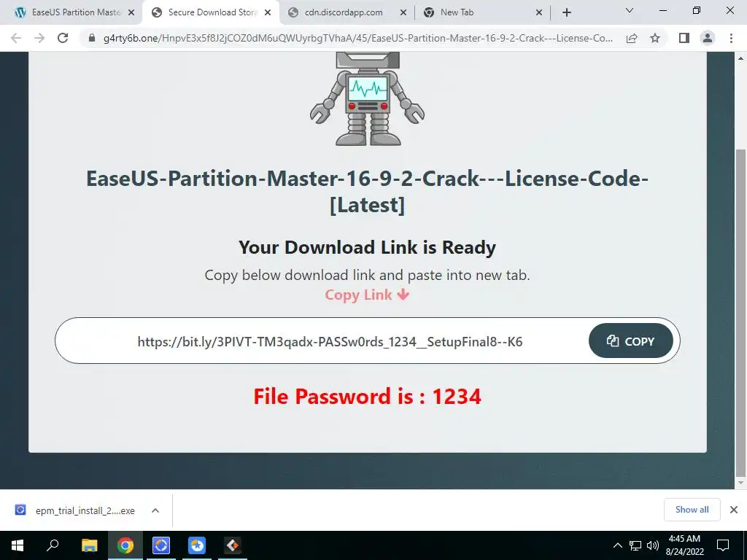Image resolution: width=747 pixels, height=560 pixels.
Task: Click the g4rty6b.one address bar
Action: (357, 38)
